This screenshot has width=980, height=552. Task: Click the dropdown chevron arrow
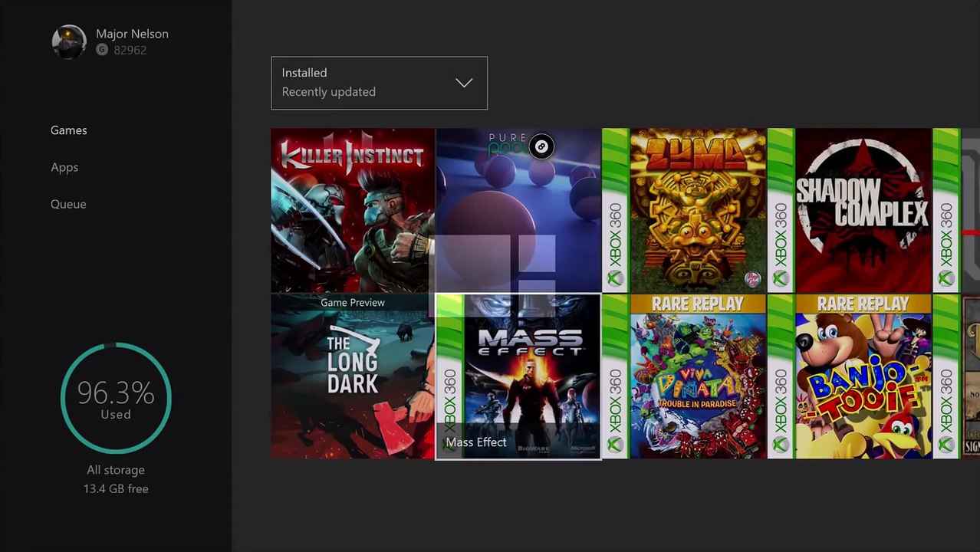[x=464, y=83]
